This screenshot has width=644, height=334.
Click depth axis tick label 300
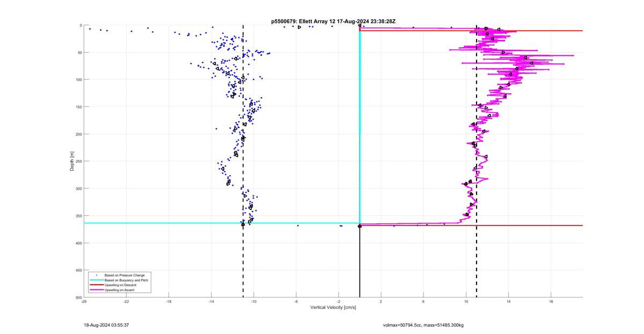coord(78,188)
